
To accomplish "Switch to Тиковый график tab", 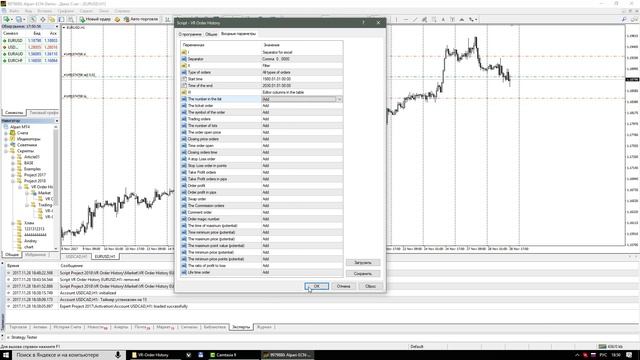I will pyautogui.click(x=44, y=112).
